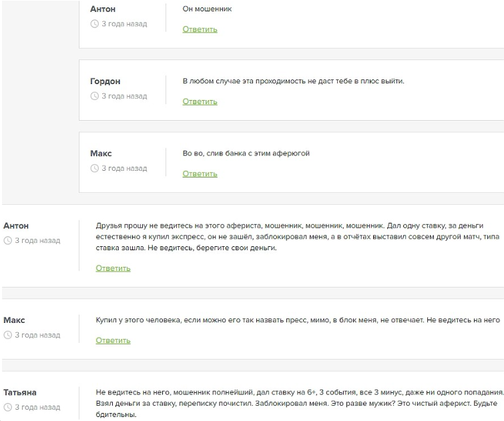504x421 pixels.
Task: Click Макс's name on the 'Во во' reply
Action: (101, 153)
